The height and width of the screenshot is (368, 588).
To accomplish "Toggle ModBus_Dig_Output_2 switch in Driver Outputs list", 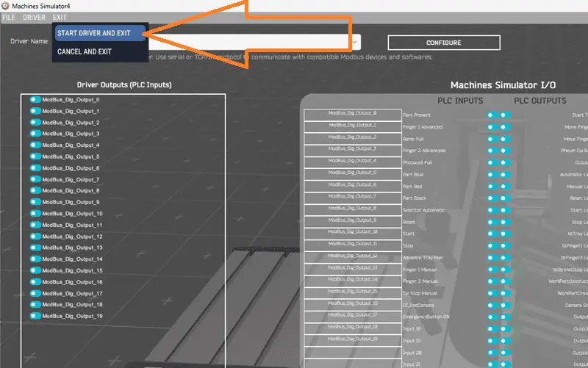I will (35, 122).
